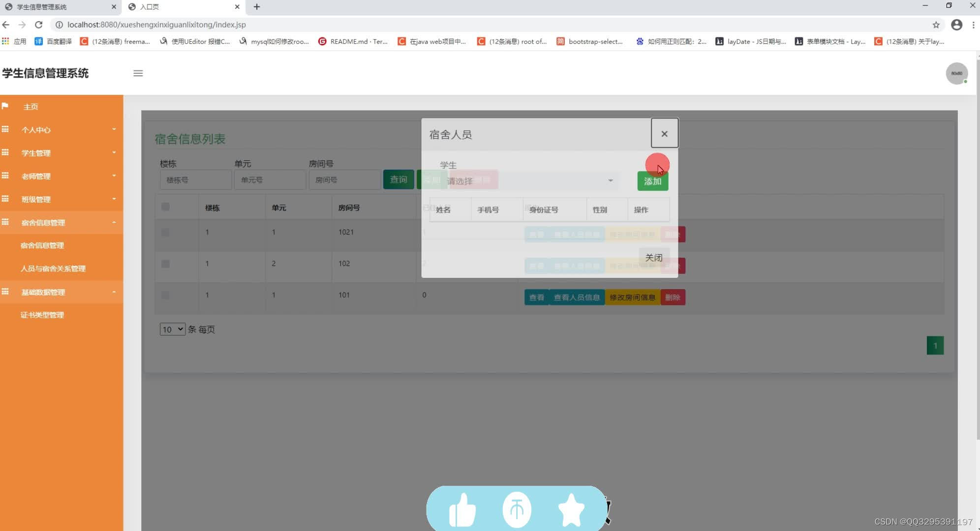980x531 pixels.
Task: Collapse 宿舍信息管理 sidebar group
Action: click(61, 222)
